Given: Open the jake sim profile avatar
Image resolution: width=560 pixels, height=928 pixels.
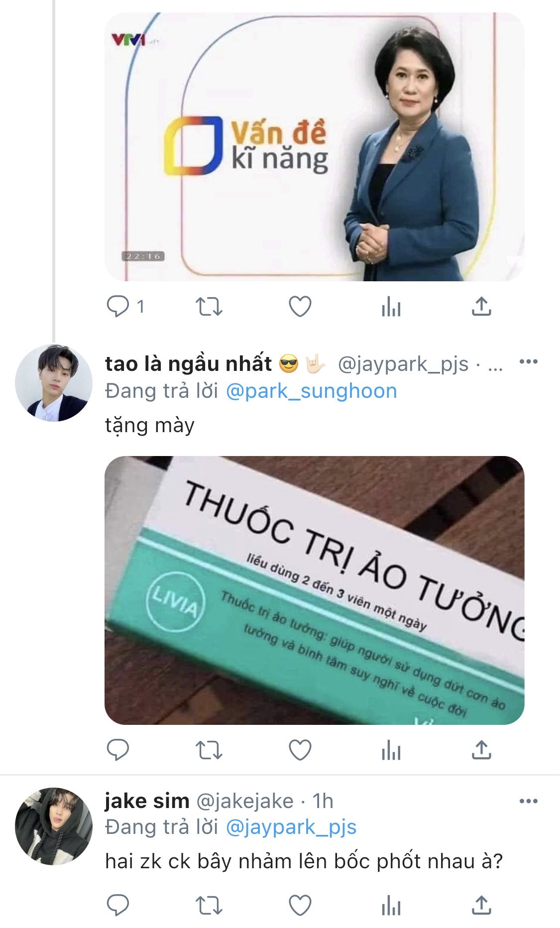Looking at the screenshot, I should (54, 826).
